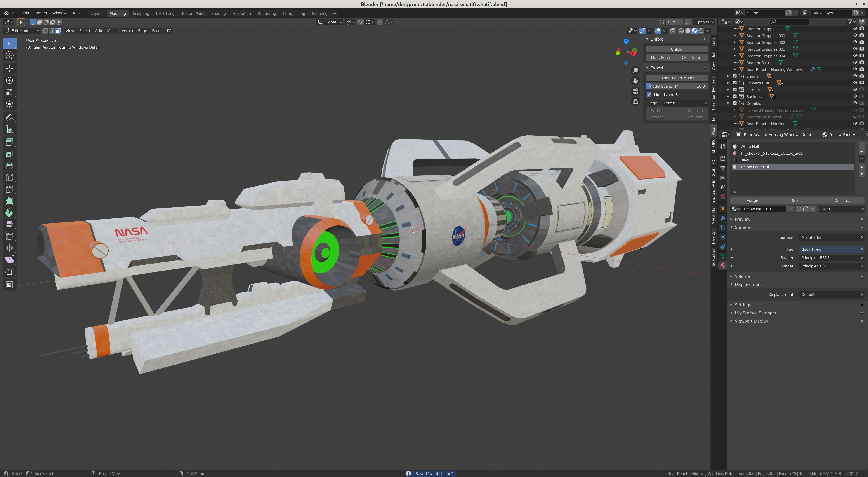Select the Poly Build tool
Screen dimensions: 868x477
click(9, 201)
